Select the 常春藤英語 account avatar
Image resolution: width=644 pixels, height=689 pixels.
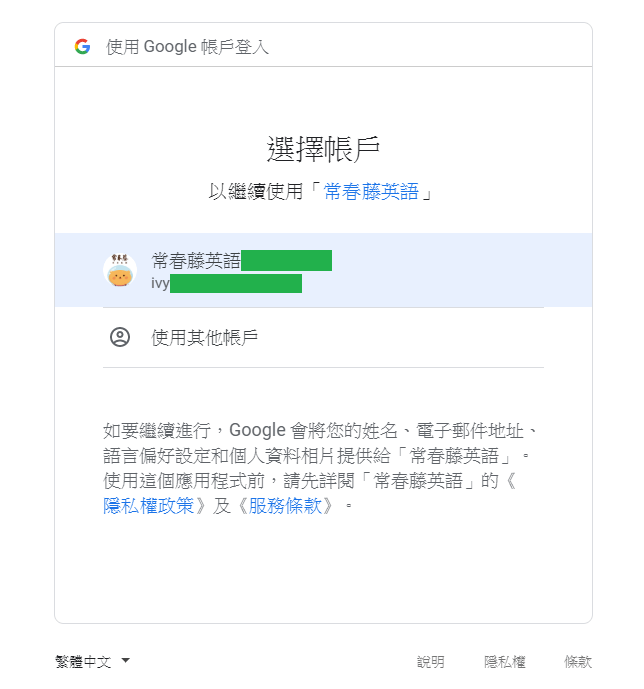tap(119, 270)
